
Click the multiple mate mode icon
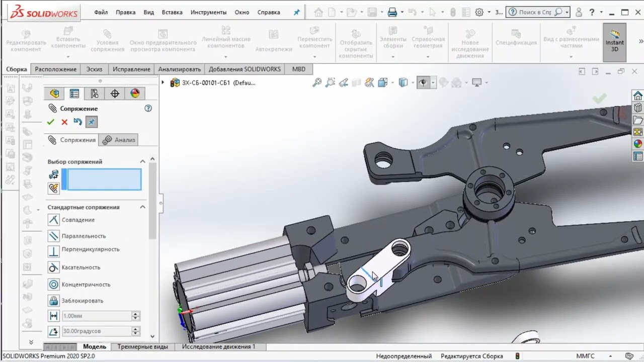coord(53,188)
